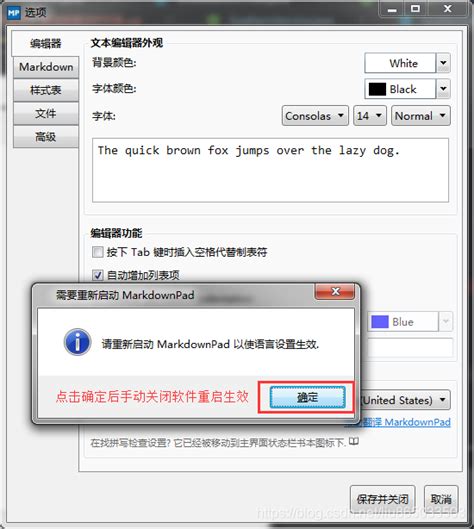This screenshot has height=529, width=474.
Task: Open the font size 14 dropdown
Action: click(370, 116)
